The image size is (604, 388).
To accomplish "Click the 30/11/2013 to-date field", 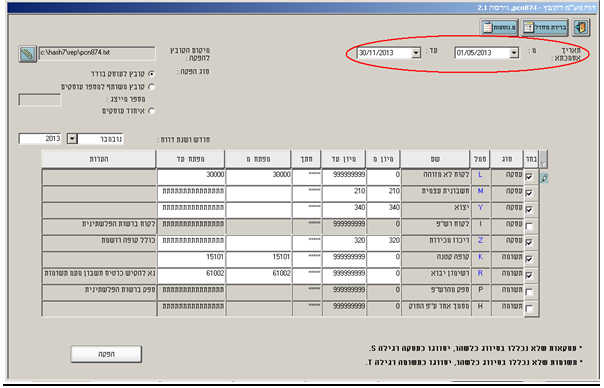I will (x=384, y=53).
